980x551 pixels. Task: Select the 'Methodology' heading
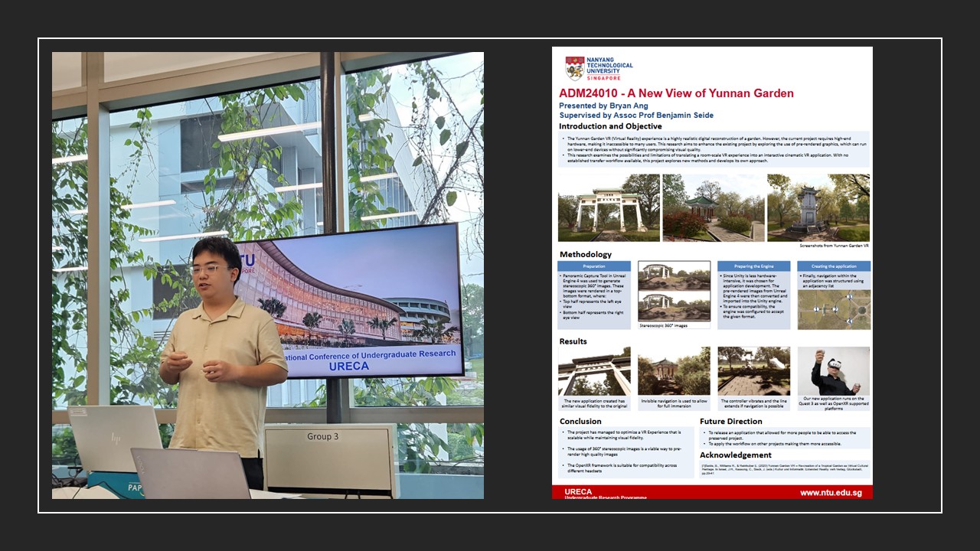[x=586, y=255]
